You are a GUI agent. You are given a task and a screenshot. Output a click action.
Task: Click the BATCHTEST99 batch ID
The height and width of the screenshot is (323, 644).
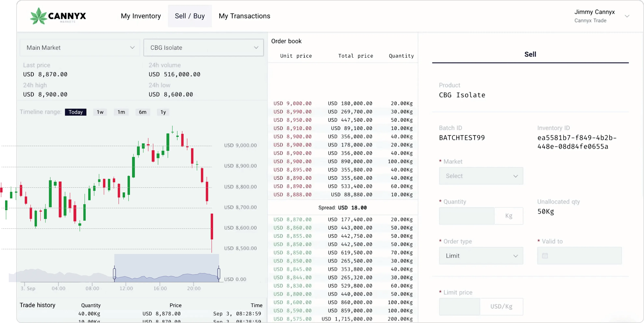click(x=462, y=138)
